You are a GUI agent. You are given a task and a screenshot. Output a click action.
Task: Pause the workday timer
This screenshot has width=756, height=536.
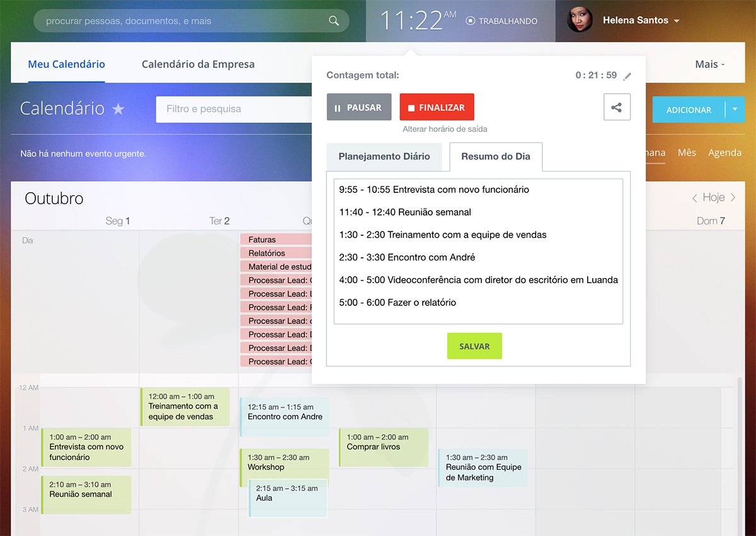(358, 107)
